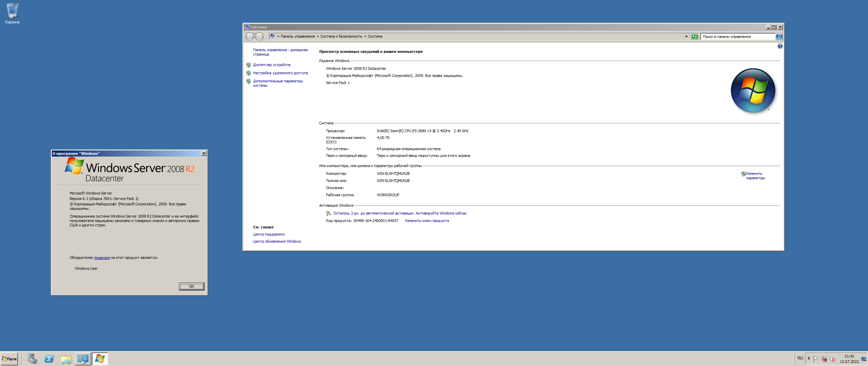The image size is (868, 366).
Task: Click the Система window title bar icon
Action: 247,27
